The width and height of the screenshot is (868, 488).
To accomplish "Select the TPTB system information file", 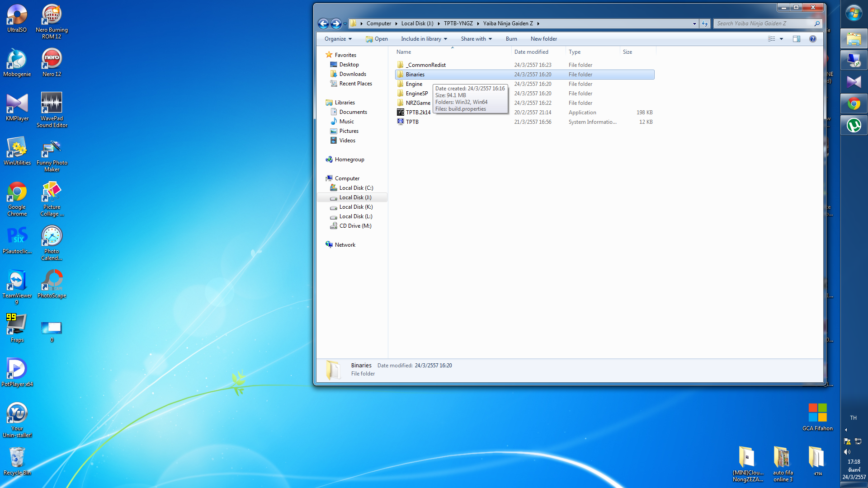I will [412, 122].
